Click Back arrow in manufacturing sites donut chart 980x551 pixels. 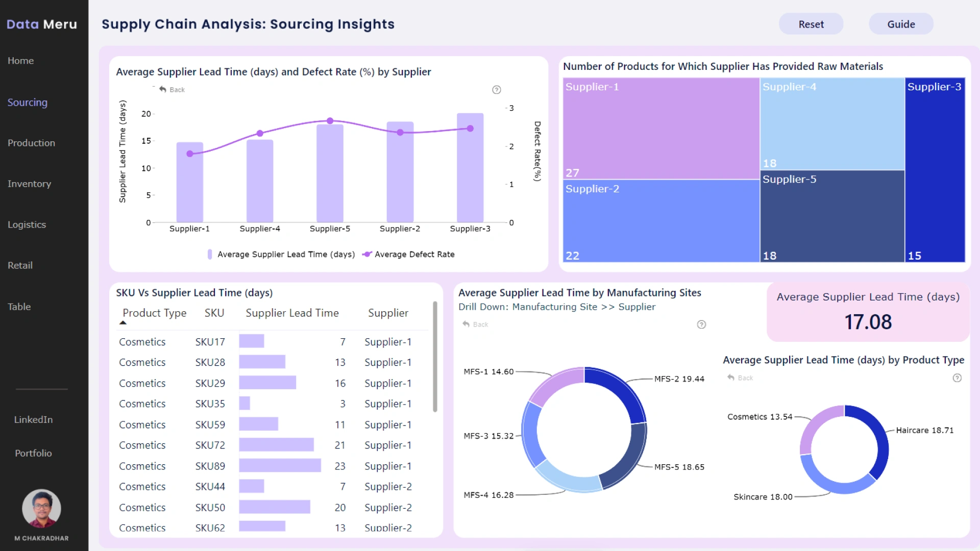coord(466,324)
